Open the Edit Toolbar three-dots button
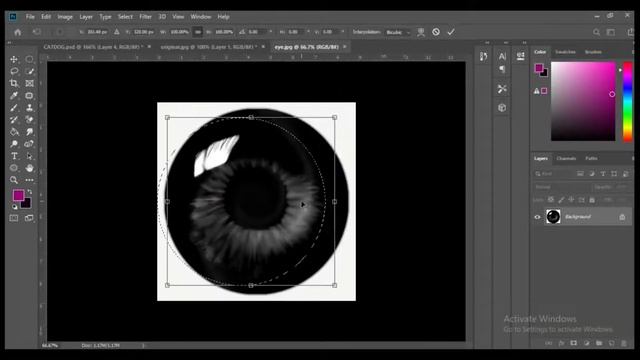Image resolution: width=640 pixels, height=360 pixels. [29, 180]
